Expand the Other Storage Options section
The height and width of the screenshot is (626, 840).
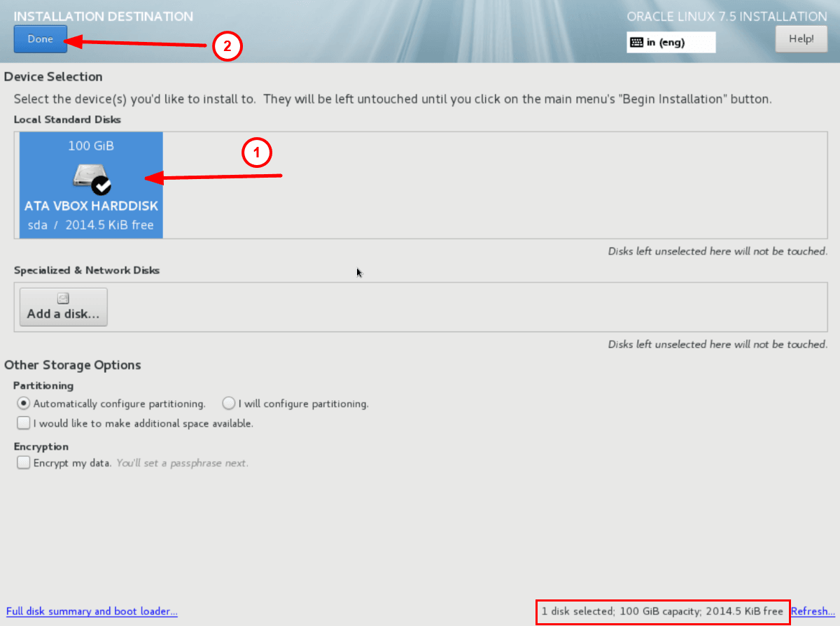click(x=72, y=364)
